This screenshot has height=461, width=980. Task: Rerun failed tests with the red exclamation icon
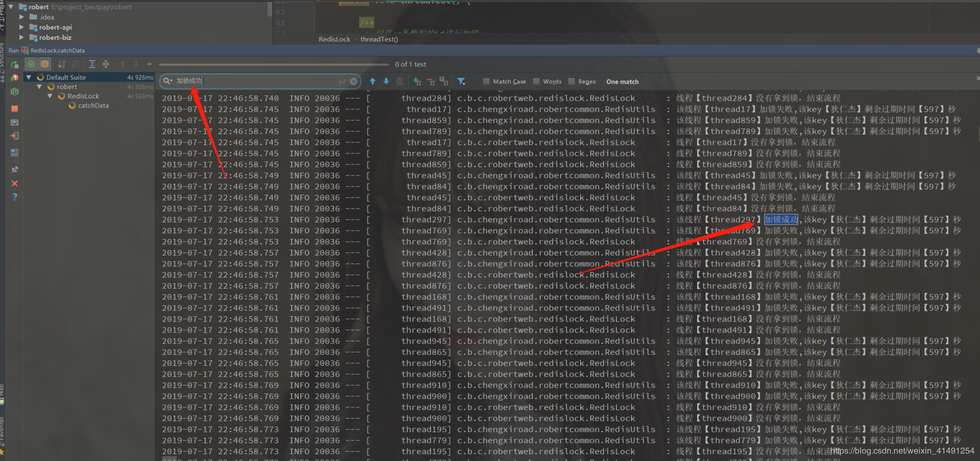click(15, 78)
